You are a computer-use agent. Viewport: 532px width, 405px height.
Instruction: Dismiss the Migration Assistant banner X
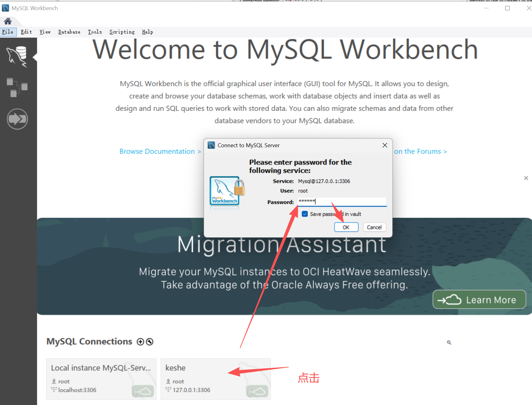526,178
